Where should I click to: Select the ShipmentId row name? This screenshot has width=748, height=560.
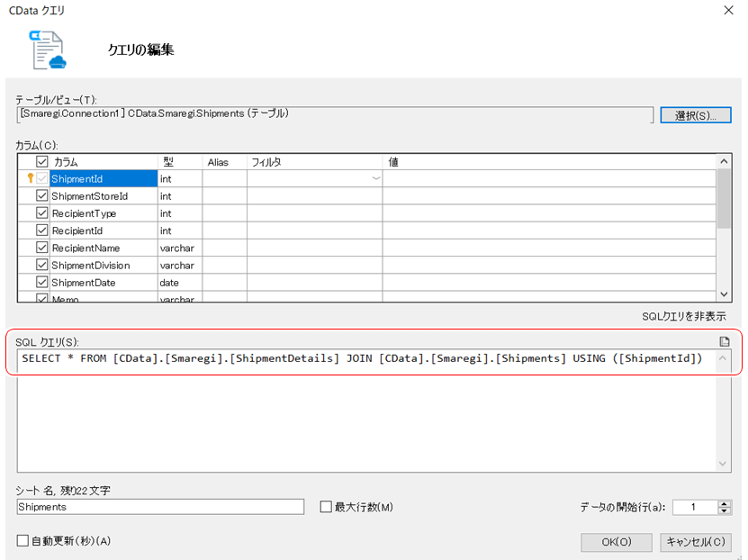point(104,179)
